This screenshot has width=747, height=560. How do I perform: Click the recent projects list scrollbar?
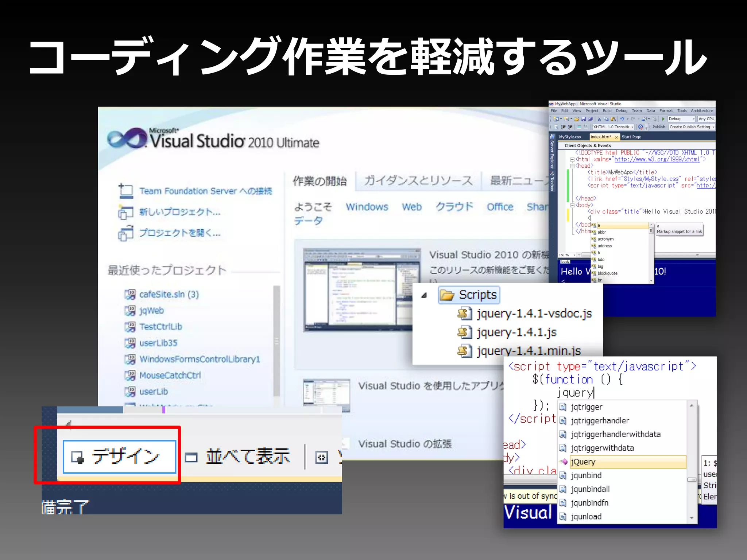pyautogui.click(x=277, y=341)
